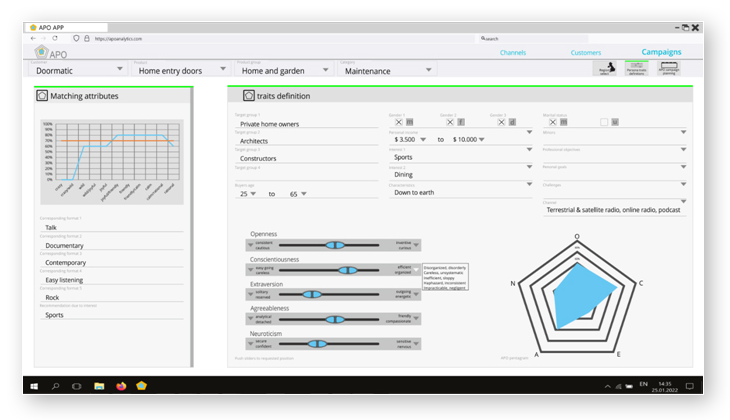This screenshot has width=730, height=420.
Task: Open the campaign planning icon
Action: [668, 67]
